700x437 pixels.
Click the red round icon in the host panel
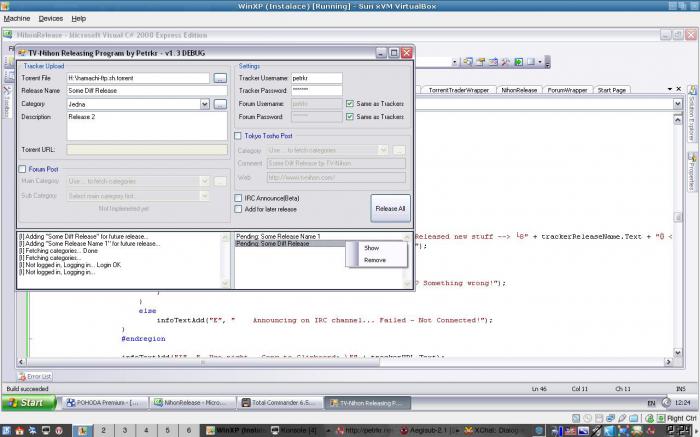coord(58,431)
